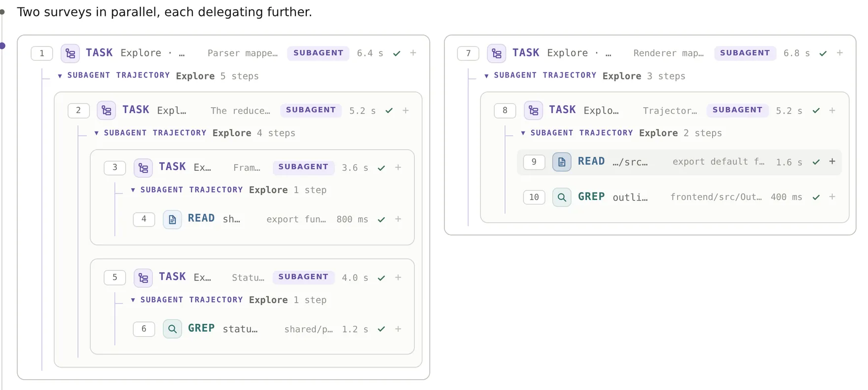Collapse the 4 steps subagent trajectory
This screenshot has height=390, width=868.
pos(96,133)
